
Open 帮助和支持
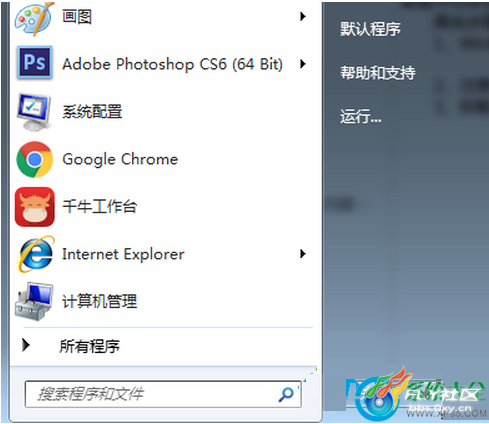pos(378,73)
